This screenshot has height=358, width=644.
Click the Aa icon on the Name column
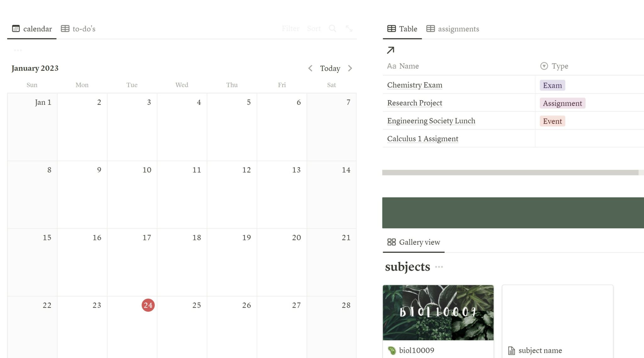(391, 66)
